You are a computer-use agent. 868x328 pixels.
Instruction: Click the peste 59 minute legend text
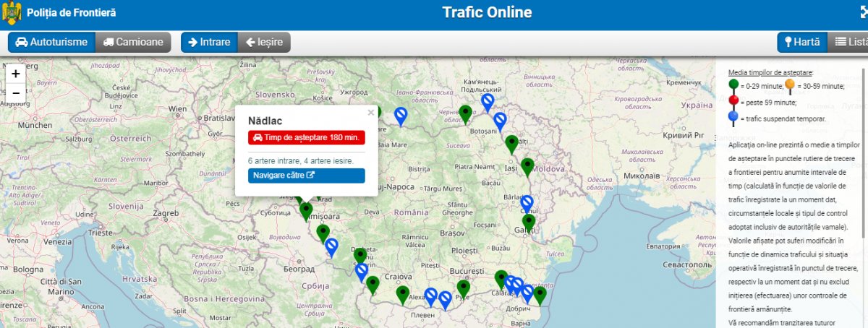tap(770, 103)
